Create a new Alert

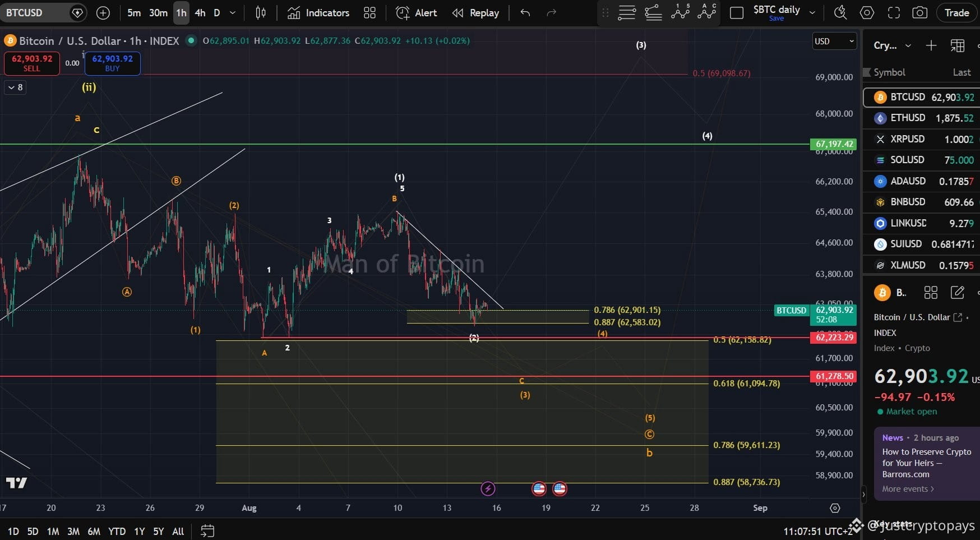click(416, 12)
